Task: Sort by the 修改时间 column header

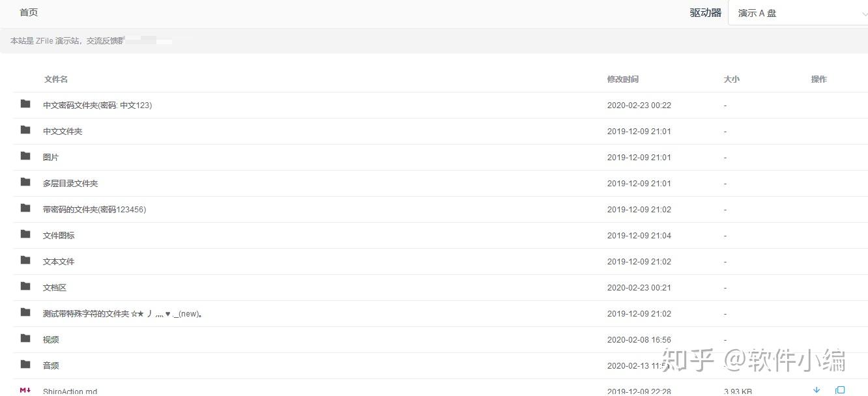Action: (x=622, y=79)
